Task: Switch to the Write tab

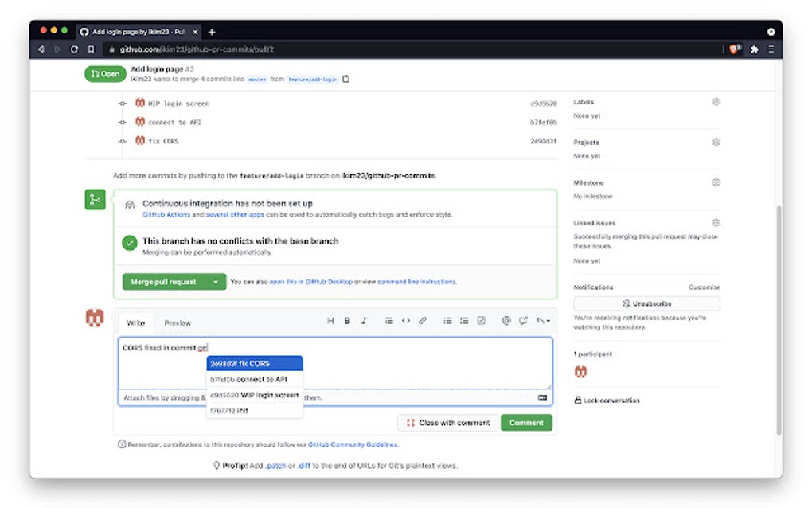Action: point(135,322)
